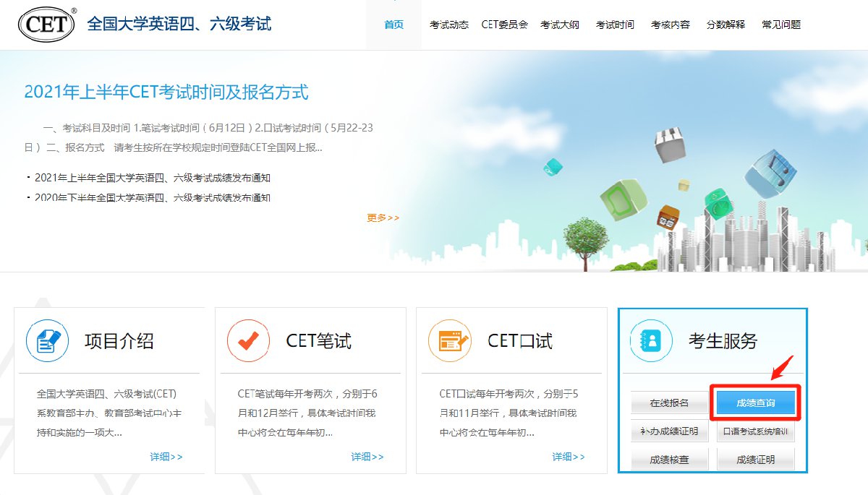Click the 成绩证明 button
Image resolution: width=868 pixels, height=495 pixels.
(756, 460)
